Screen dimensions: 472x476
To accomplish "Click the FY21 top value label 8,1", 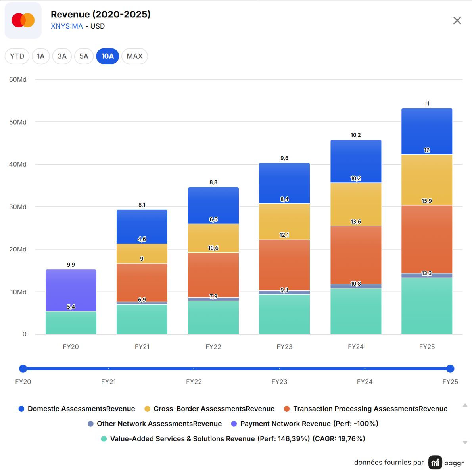I will 142,205.
